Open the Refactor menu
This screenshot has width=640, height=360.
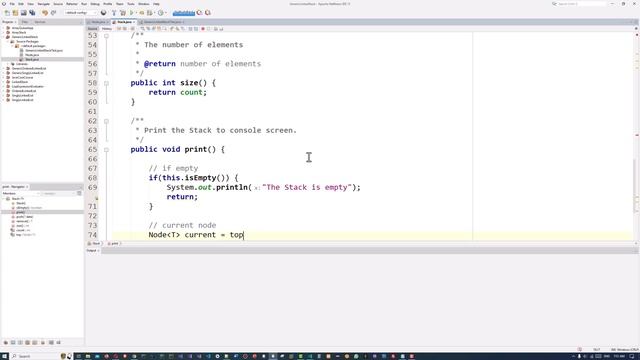coord(72,4)
